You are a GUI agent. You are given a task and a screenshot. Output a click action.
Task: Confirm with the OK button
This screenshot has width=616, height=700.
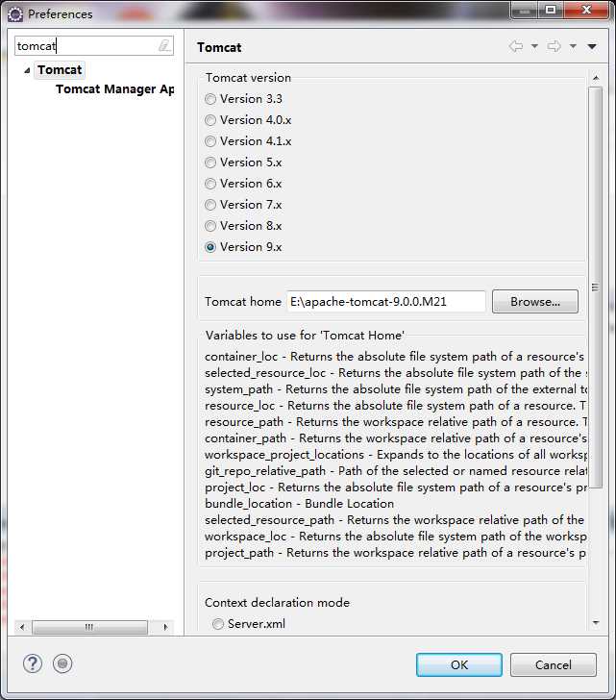[459, 664]
